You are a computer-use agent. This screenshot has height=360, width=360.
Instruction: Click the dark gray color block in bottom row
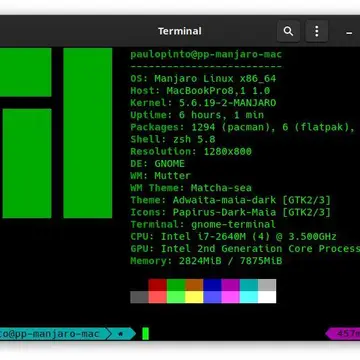139,297
